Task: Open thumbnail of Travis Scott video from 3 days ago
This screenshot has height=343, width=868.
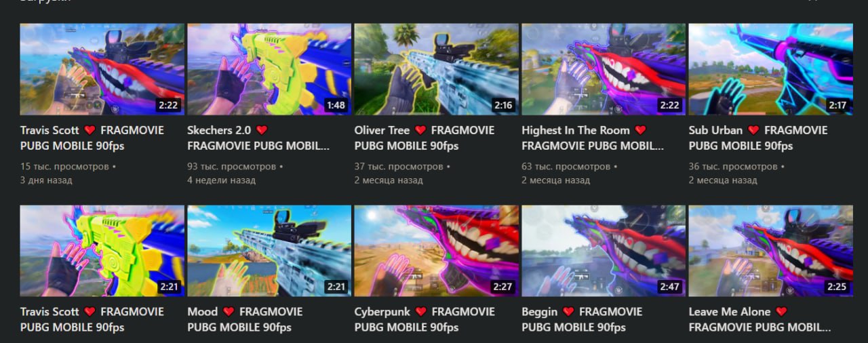Action: pos(102,69)
